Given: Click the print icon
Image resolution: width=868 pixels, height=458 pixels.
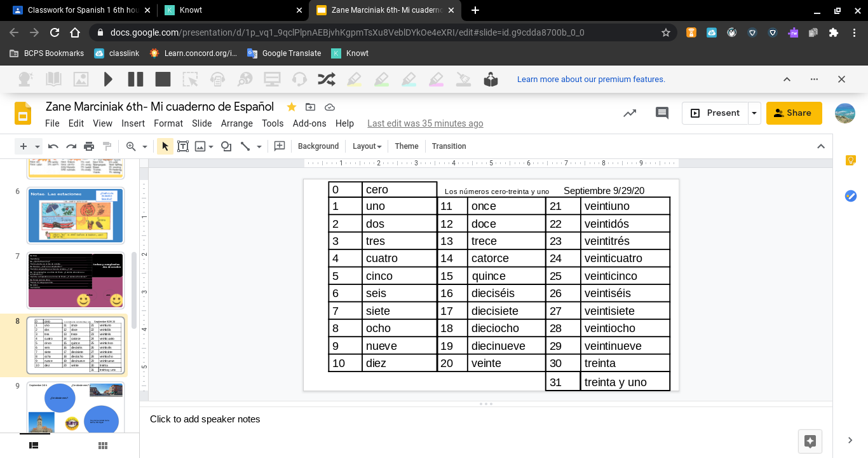Looking at the screenshot, I should tap(89, 146).
